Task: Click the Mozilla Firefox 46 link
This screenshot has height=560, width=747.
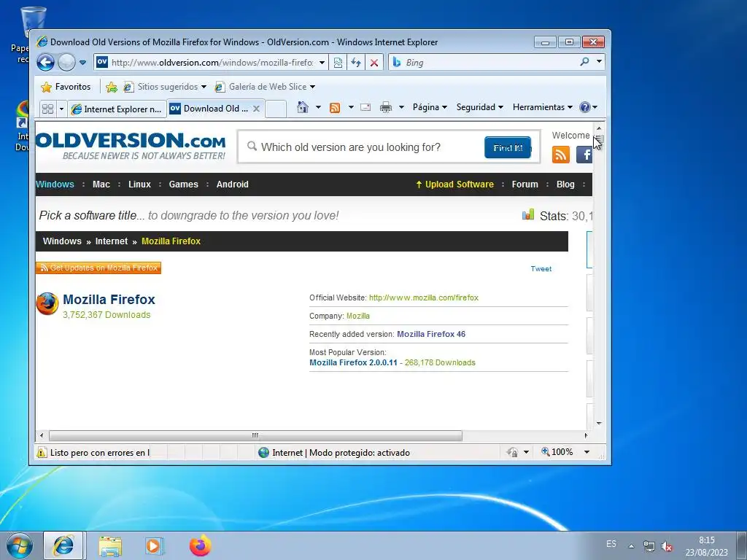Action: tap(431, 334)
